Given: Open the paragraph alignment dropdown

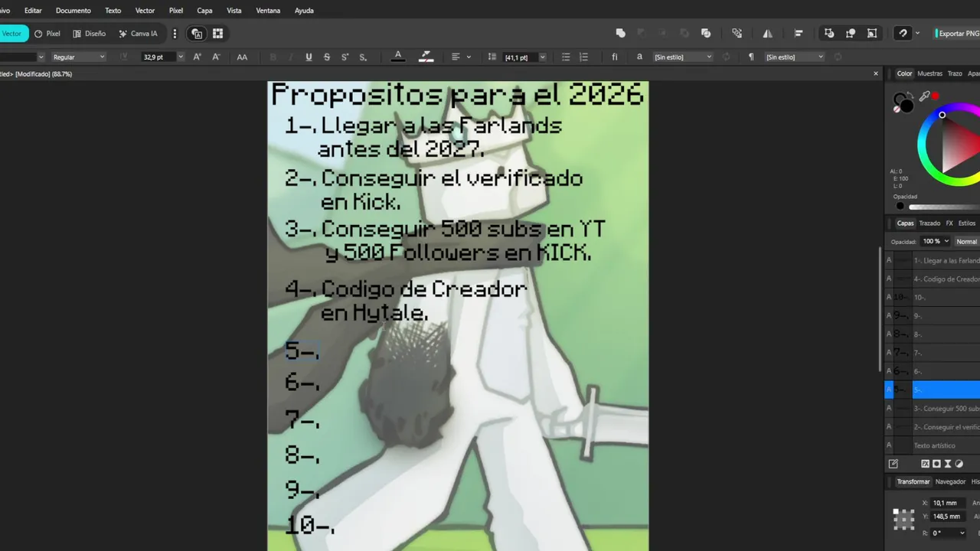Looking at the screenshot, I should 460,57.
